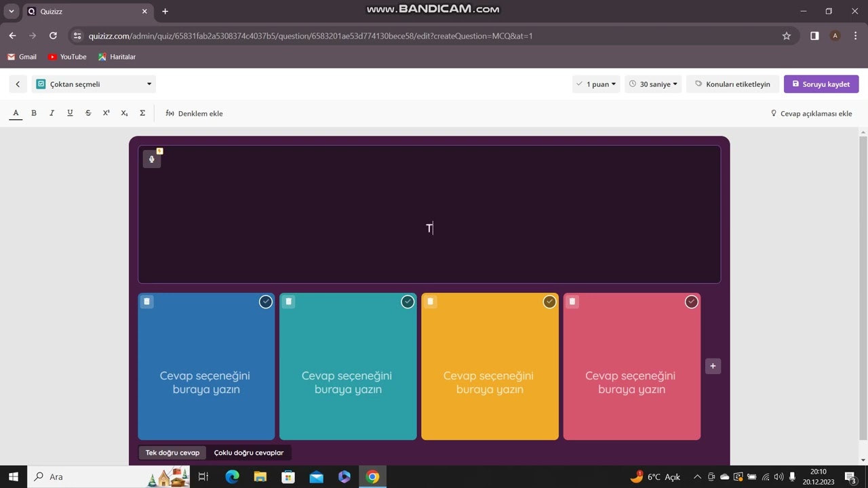Click Cevap açıklaması ekle
Screen dimensions: 868x488
(811, 113)
